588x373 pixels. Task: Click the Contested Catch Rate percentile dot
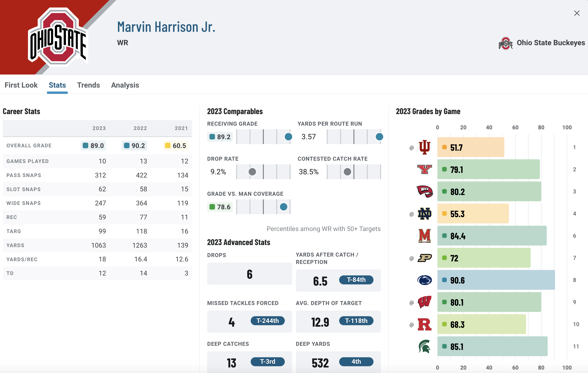point(347,172)
